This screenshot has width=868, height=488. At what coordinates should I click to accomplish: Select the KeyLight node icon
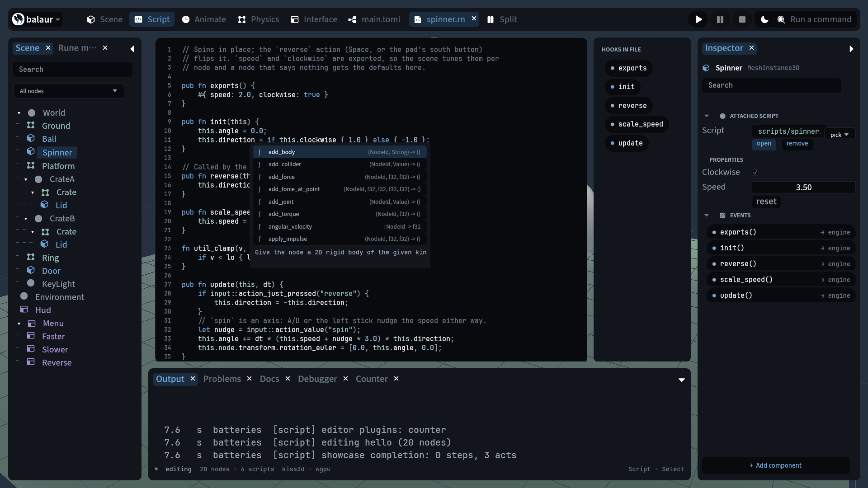31,283
